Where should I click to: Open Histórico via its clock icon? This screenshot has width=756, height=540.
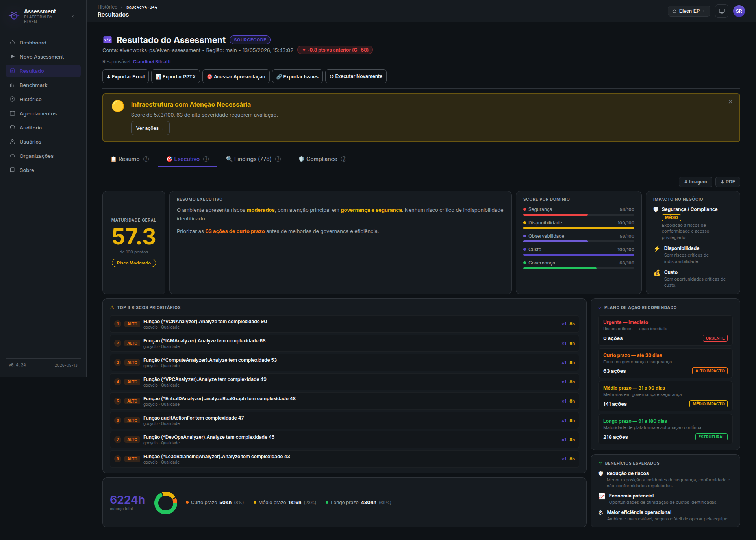pos(12,99)
